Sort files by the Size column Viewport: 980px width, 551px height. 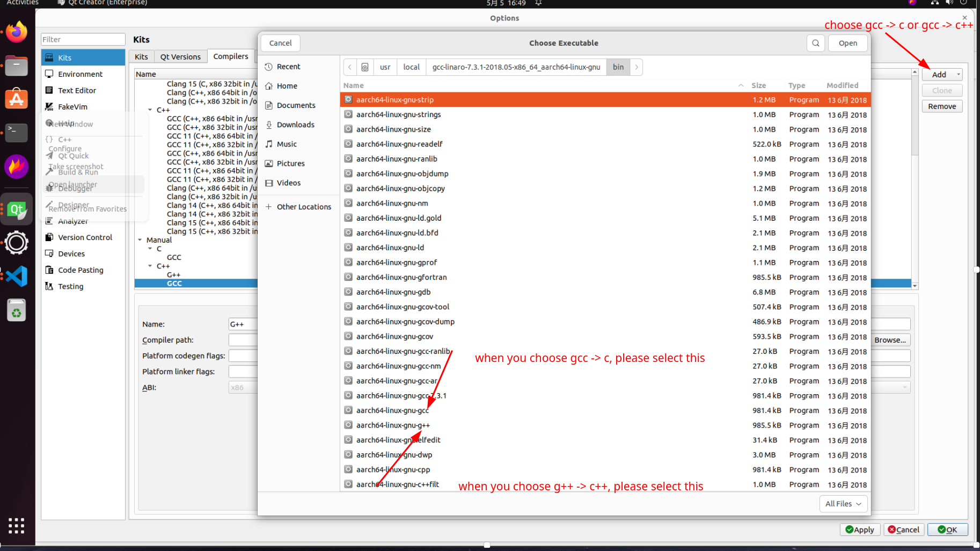pyautogui.click(x=758, y=85)
